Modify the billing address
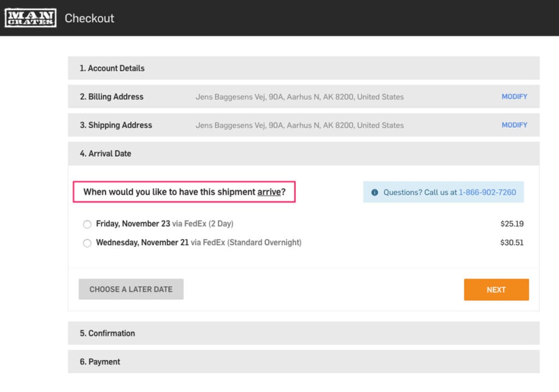The width and height of the screenshot is (559, 392). (514, 97)
